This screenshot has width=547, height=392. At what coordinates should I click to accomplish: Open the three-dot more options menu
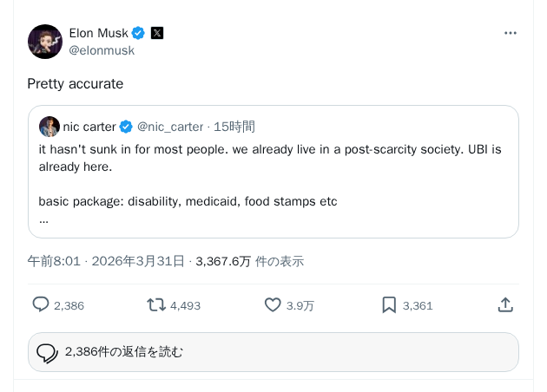(x=511, y=33)
